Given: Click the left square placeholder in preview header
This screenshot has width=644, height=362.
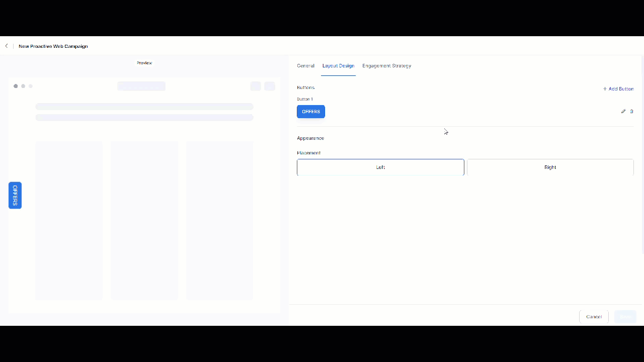Looking at the screenshot, I should 256,86.
